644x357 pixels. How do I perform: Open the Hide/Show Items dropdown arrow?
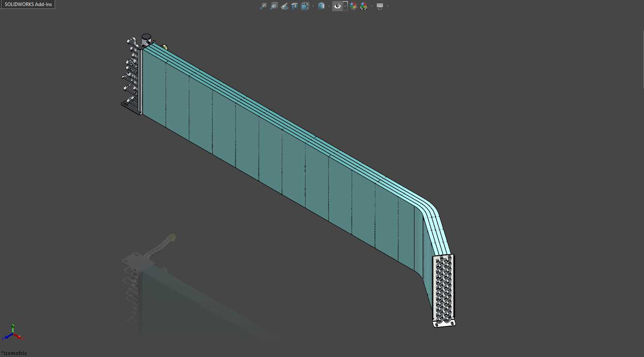345,6
